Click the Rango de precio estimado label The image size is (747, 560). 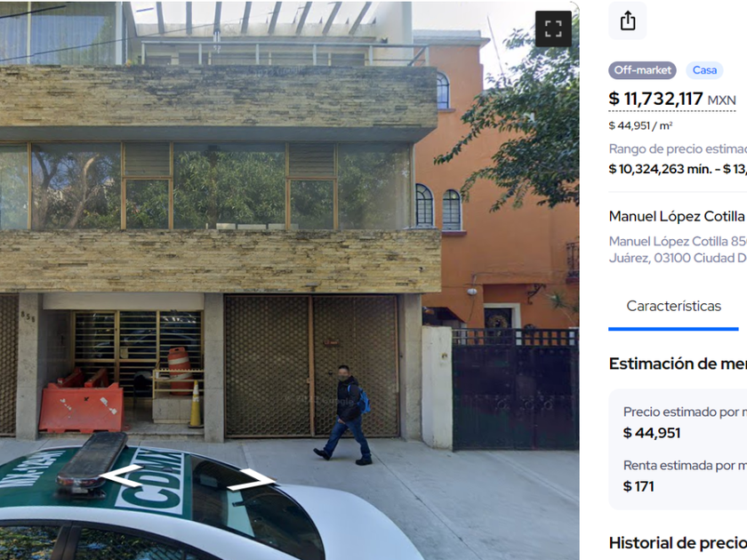click(678, 149)
